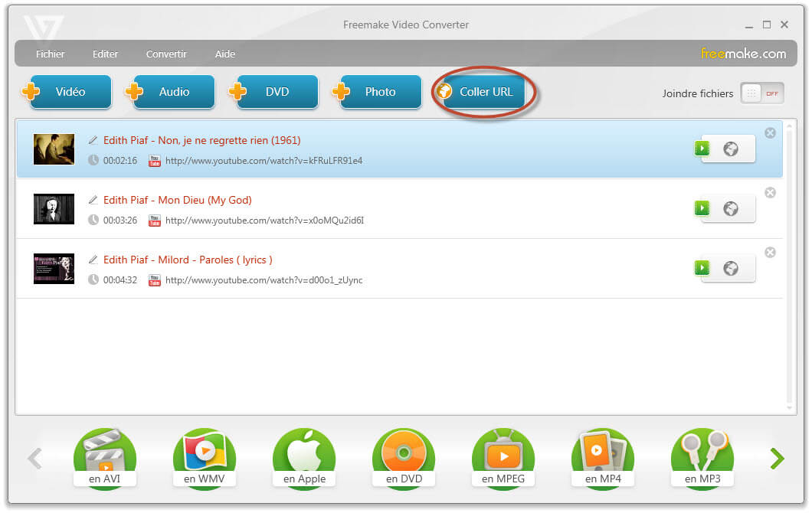The height and width of the screenshot is (513, 812).
Task: Edit title of Mon Dieu (My God)
Action: pyautogui.click(x=93, y=200)
